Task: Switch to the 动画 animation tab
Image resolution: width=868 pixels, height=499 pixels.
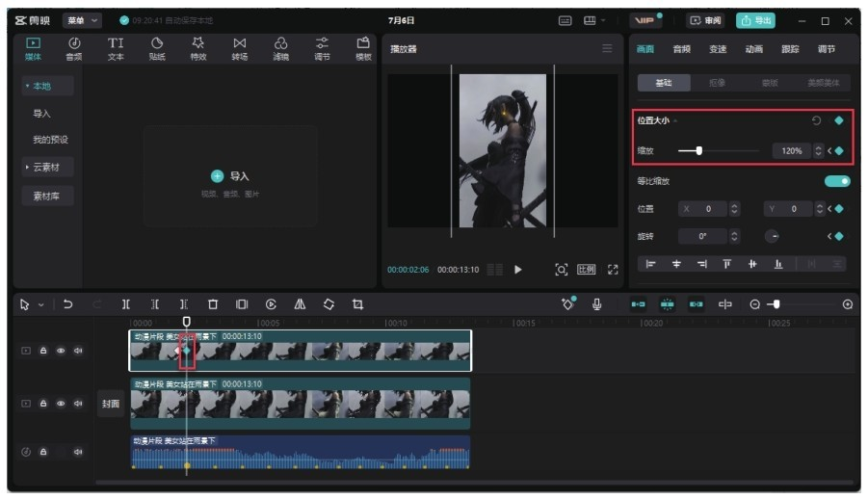Action: coord(754,49)
